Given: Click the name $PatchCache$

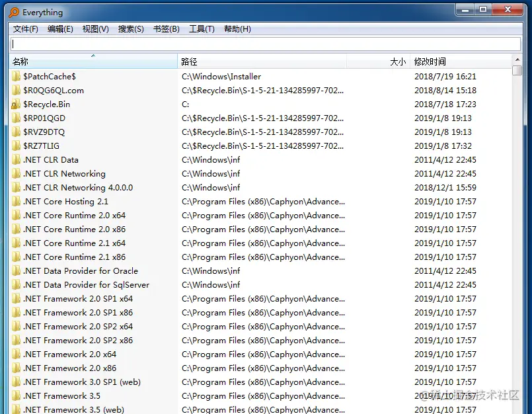Looking at the screenshot, I should (x=50, y=77).
